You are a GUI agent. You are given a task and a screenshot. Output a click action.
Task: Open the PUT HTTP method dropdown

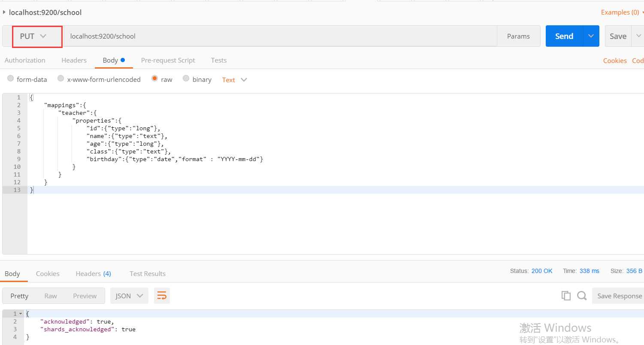[33, 36]
